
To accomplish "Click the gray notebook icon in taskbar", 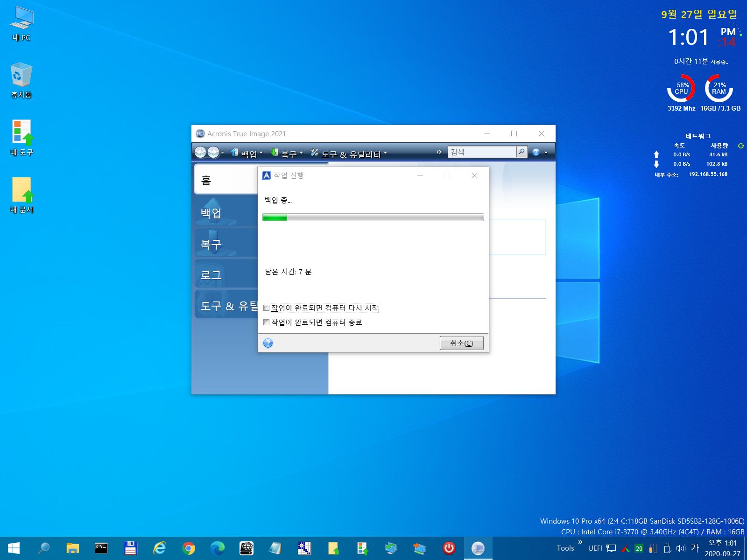I will point(275,548).
